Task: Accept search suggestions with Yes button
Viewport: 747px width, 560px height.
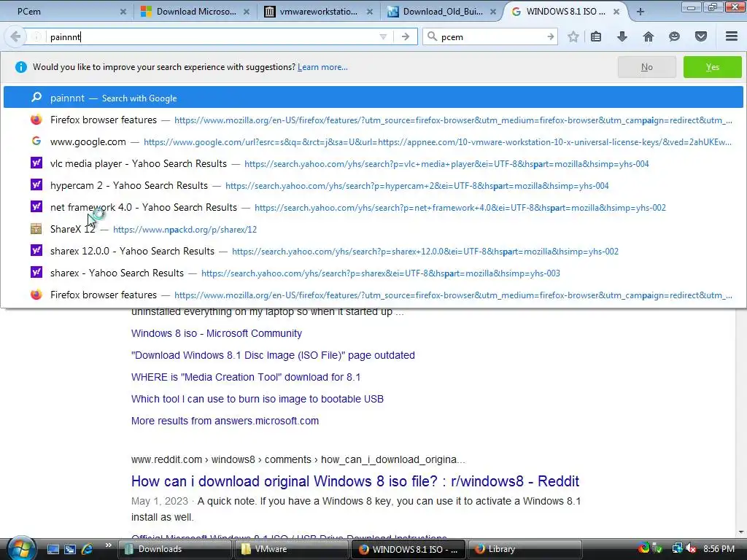Action: point(712,67)
